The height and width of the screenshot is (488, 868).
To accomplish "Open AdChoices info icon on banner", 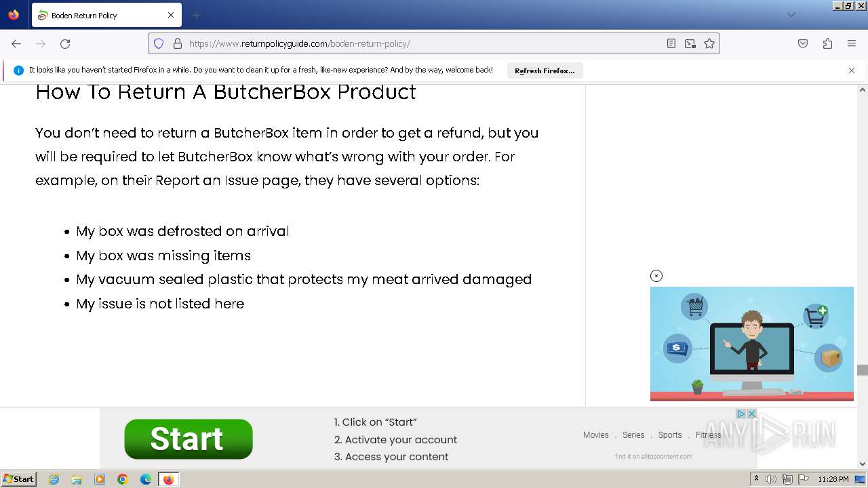I will pyautogui.click(x=741, y=413).
